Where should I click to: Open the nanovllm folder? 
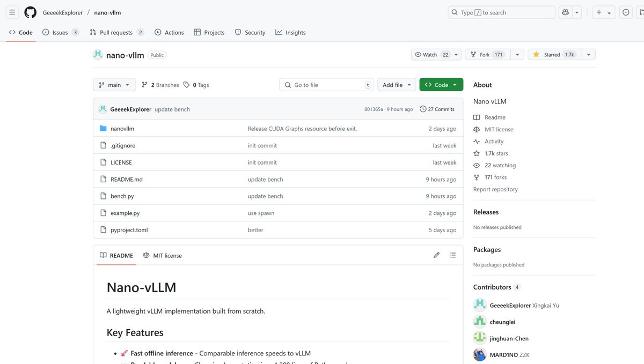click(122, 129)
